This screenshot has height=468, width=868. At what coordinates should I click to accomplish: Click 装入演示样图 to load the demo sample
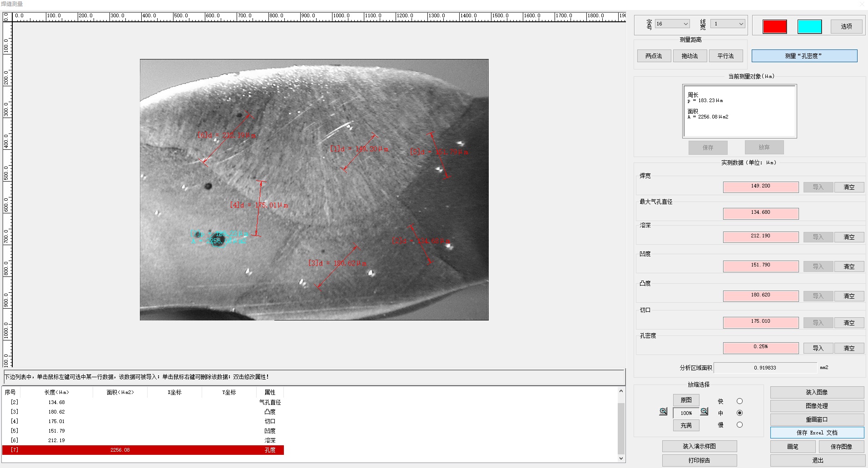click(x=699, y=446)
